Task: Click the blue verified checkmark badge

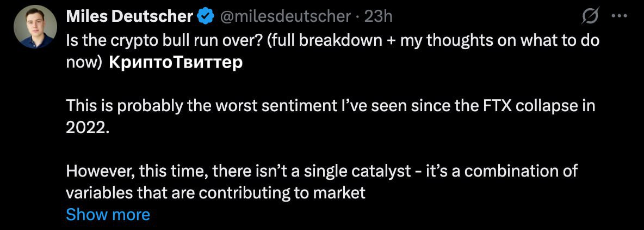Action: pyautogui.click(x=205, y=17)
